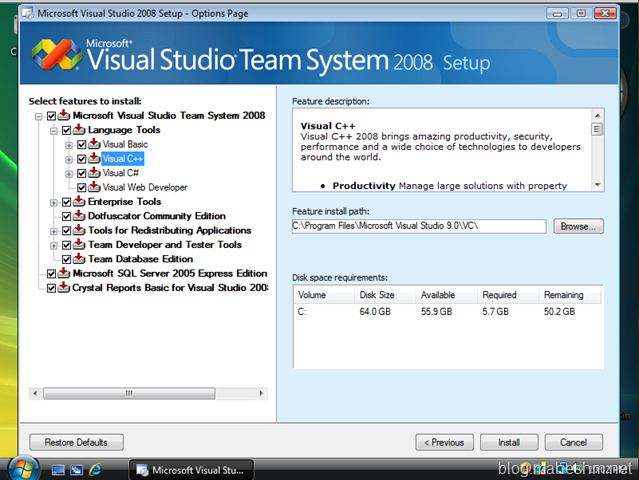639x480 pixels.
Task: Click the description box scroll down arrow
Action: pyautogui.click(x=597, y=185)
